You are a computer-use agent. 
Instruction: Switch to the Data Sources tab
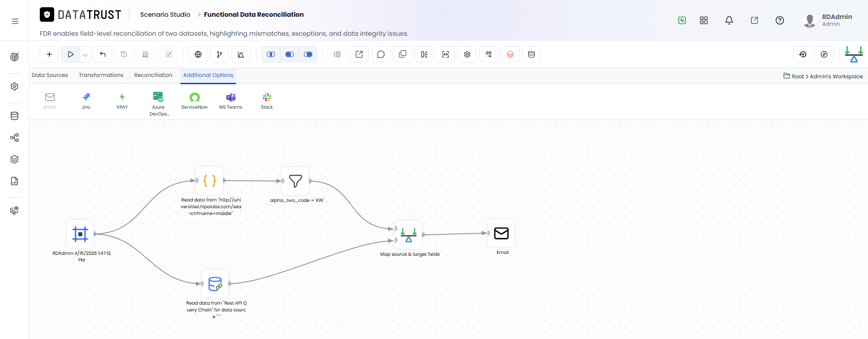pyautogui.click(x=50, y=75)
